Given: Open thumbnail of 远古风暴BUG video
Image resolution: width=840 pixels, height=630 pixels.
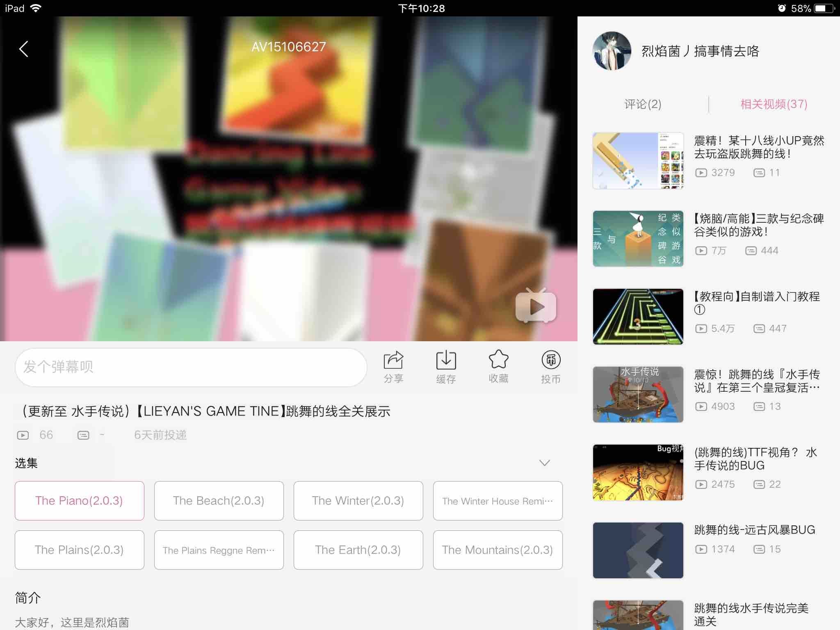Looking at the screenshot, I should click(638, 550).
